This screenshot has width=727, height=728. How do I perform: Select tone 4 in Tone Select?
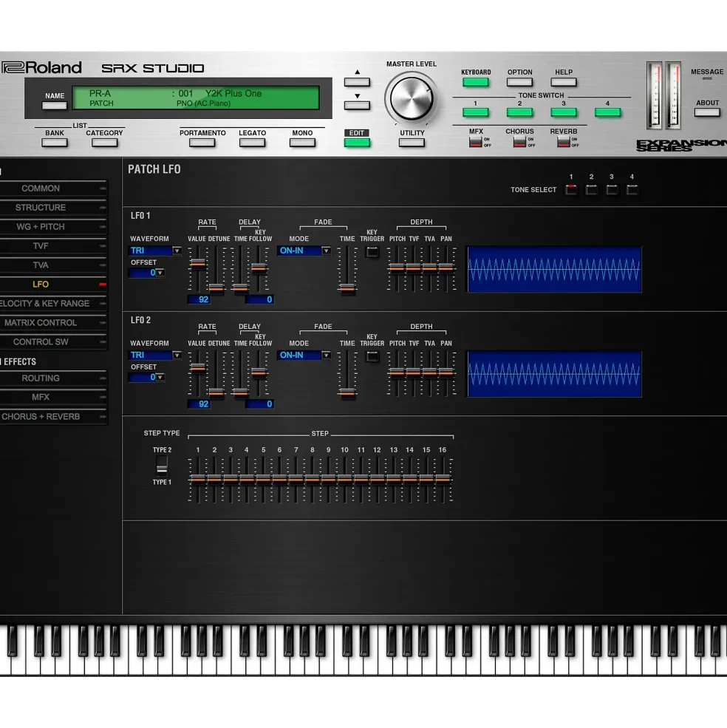tap(632, 189)
